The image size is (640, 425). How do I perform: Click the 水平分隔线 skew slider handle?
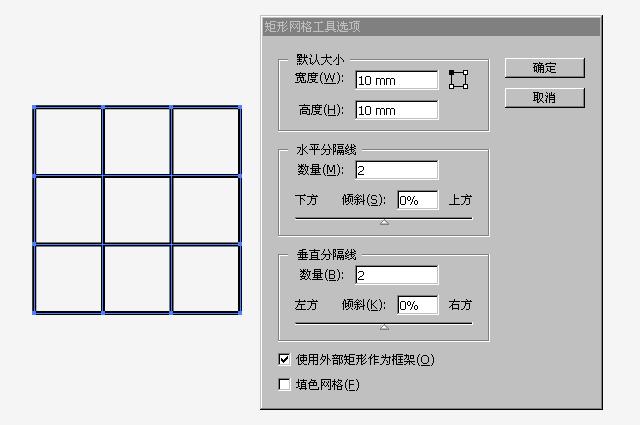(384, 222)
